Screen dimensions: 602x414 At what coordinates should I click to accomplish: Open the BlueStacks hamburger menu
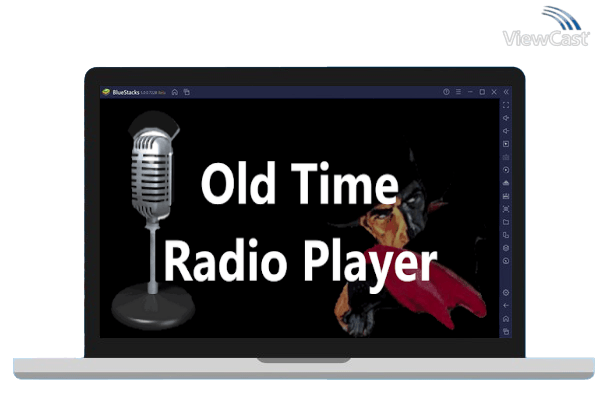click(458, 92)
